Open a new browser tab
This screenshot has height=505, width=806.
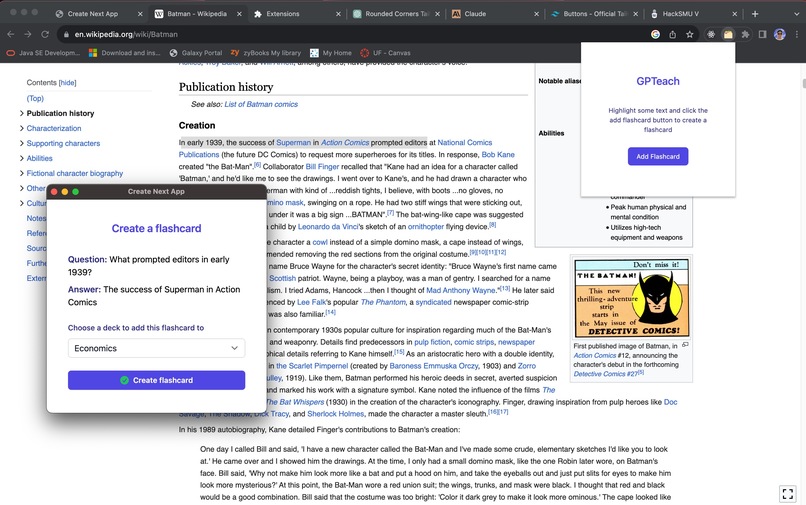pyautogui.click(x=755, y=14)
